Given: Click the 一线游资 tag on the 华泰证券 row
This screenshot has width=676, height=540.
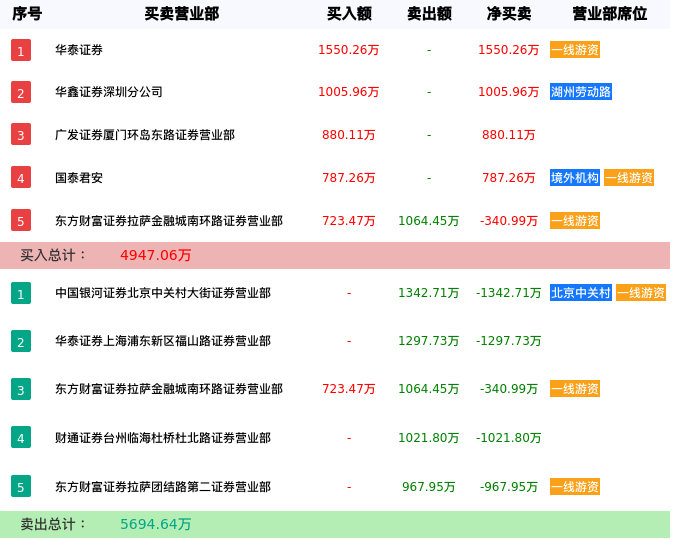Looking at the screenshot, I should [x=575, y=50].
